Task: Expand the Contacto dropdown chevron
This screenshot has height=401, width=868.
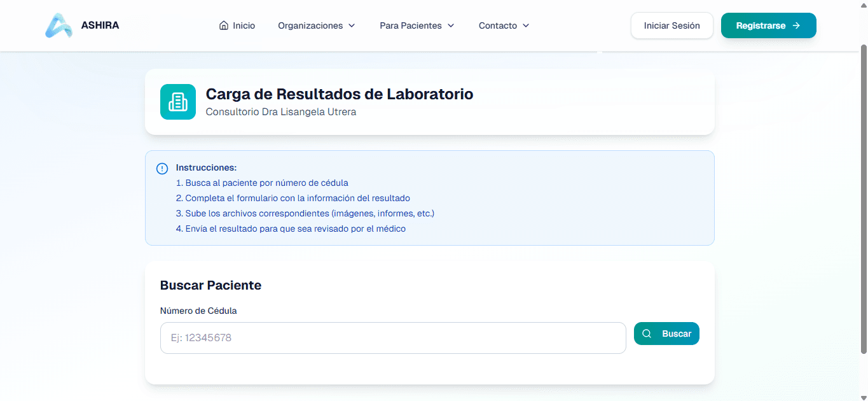Action: (x=527, y=25)
